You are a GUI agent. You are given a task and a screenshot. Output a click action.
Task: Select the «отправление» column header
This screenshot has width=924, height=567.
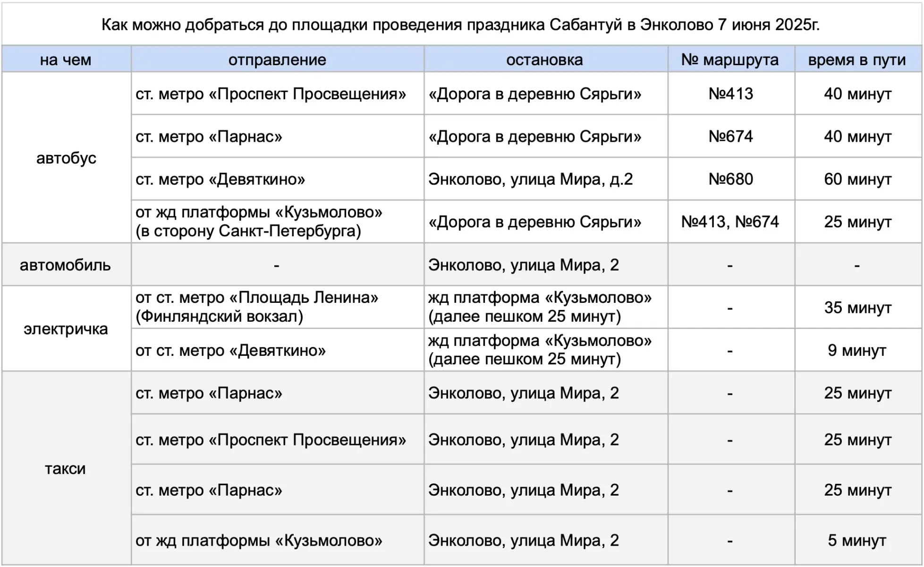pyautogui.click(x=278, y=60)
